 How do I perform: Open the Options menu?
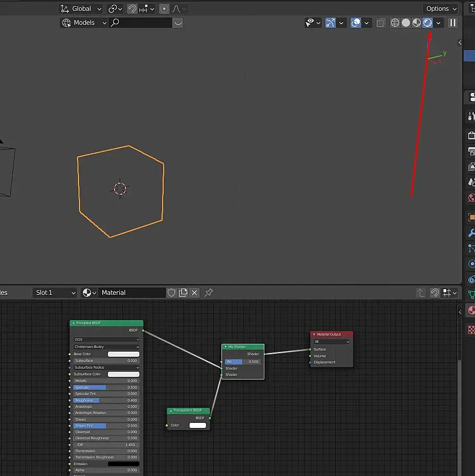pyautogui.click(x=440, y=9)
